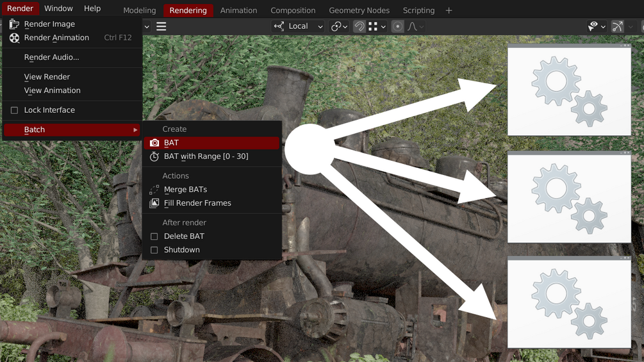
Task: Click the Ctrl F12 shortcut text
Action: 118,38
